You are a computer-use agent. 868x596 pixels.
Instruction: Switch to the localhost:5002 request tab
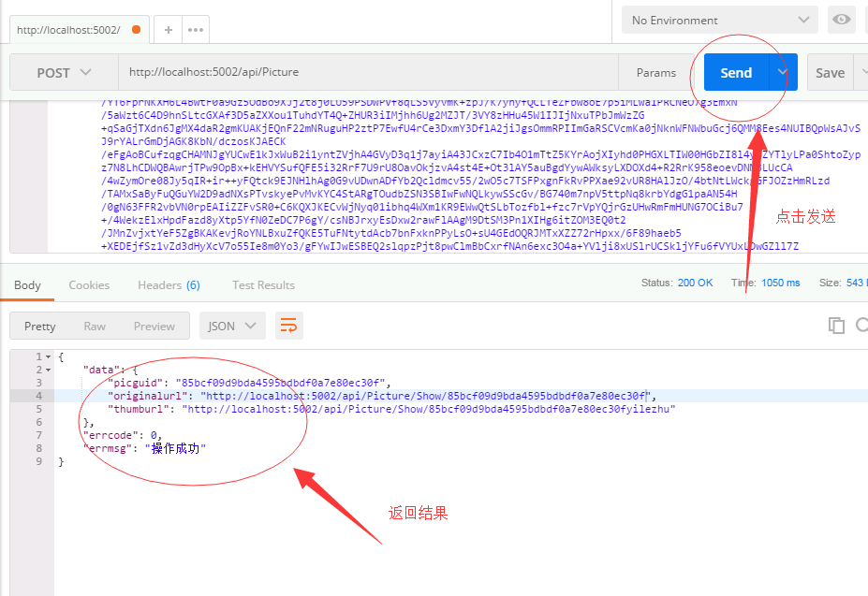80,30
